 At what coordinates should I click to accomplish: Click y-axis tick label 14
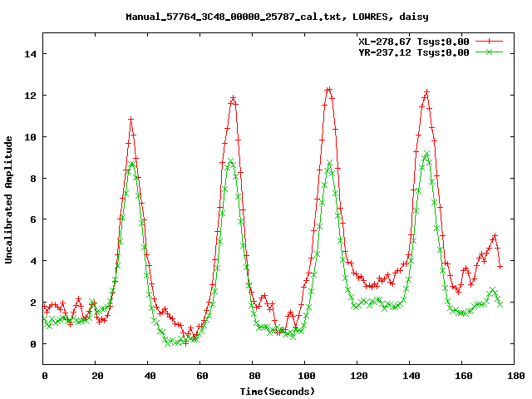coord(30,54)
